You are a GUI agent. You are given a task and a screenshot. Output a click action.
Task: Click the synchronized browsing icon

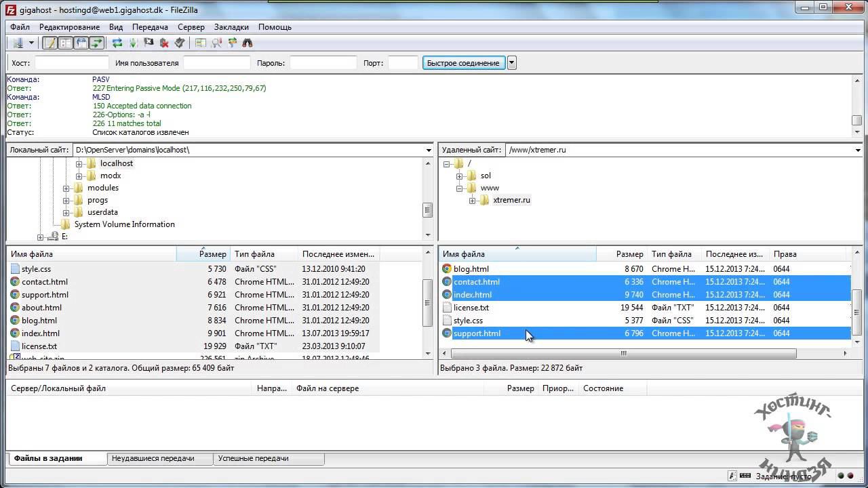[232, 43]
